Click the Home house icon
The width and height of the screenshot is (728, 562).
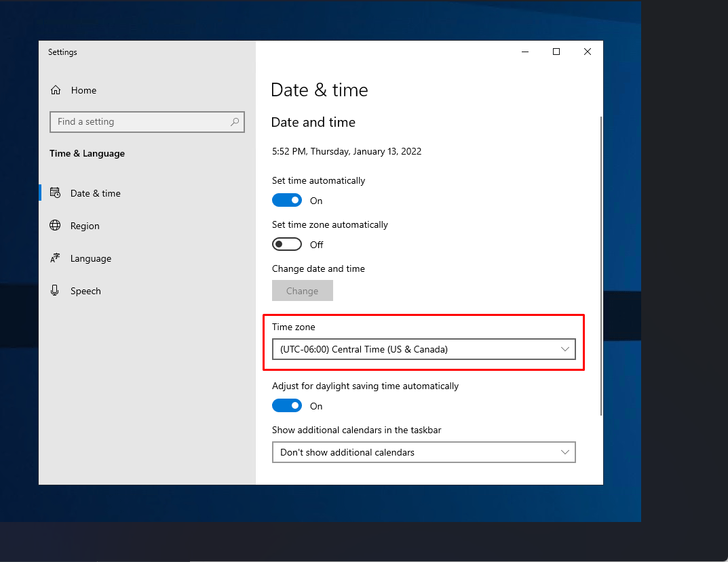56,90
